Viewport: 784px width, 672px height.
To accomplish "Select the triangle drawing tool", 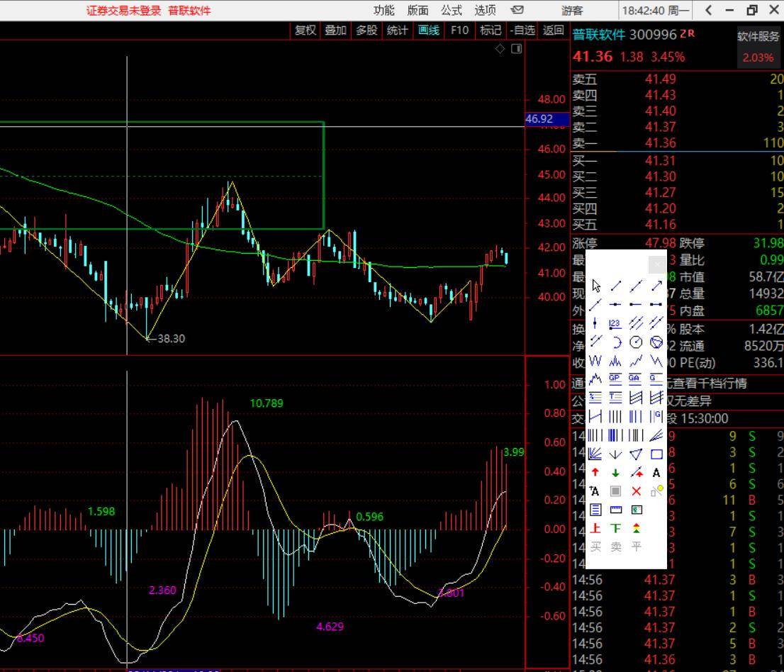I will (x=636, y=454).
